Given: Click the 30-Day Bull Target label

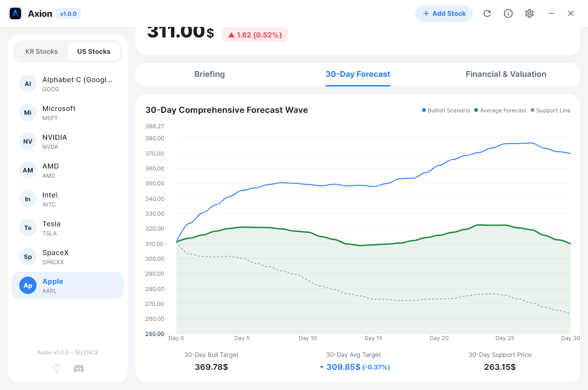Looking at the screenshot, I should click(211, 355).
